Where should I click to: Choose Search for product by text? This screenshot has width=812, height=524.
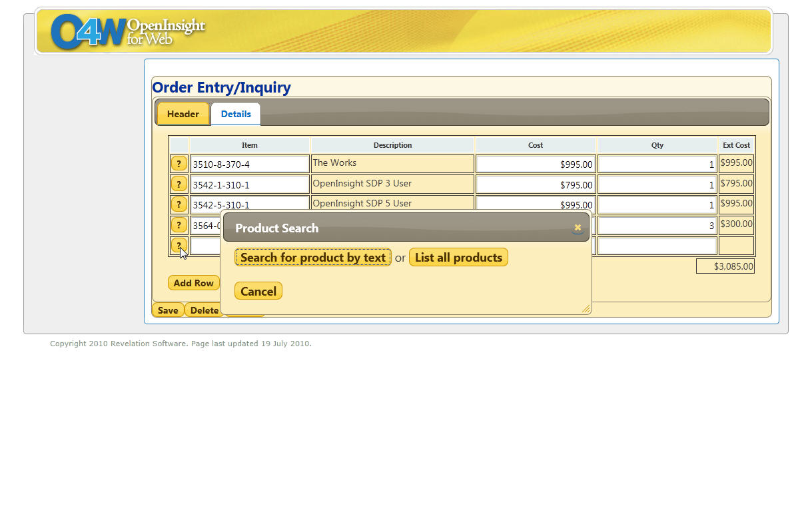(x=313, y=258)
